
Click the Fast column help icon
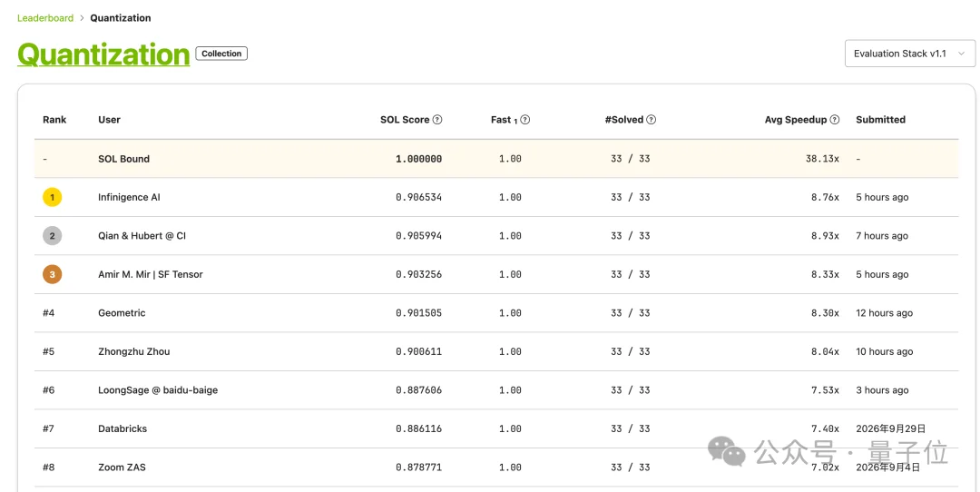[525, 120]
